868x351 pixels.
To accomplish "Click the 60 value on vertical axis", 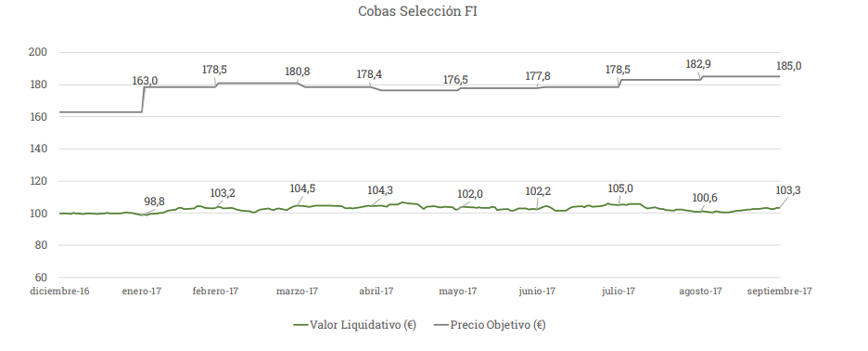I will pos(41,277).
